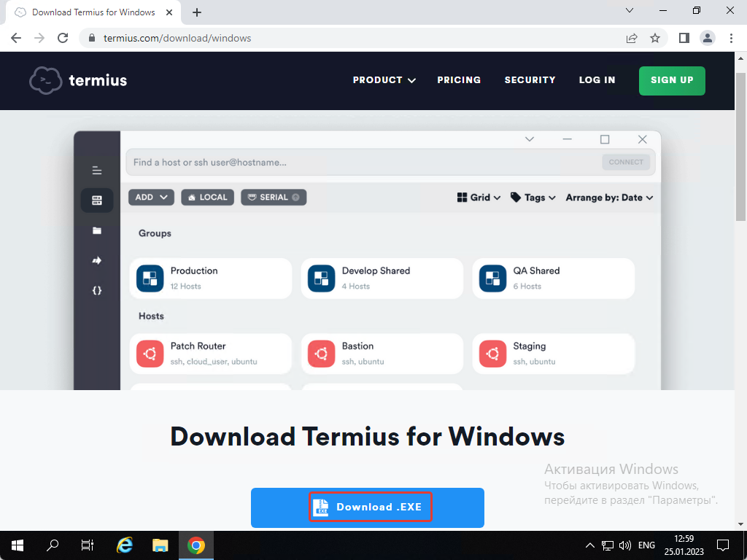Open the PRICING page
747x560 pixels.
tap(459, 80)
